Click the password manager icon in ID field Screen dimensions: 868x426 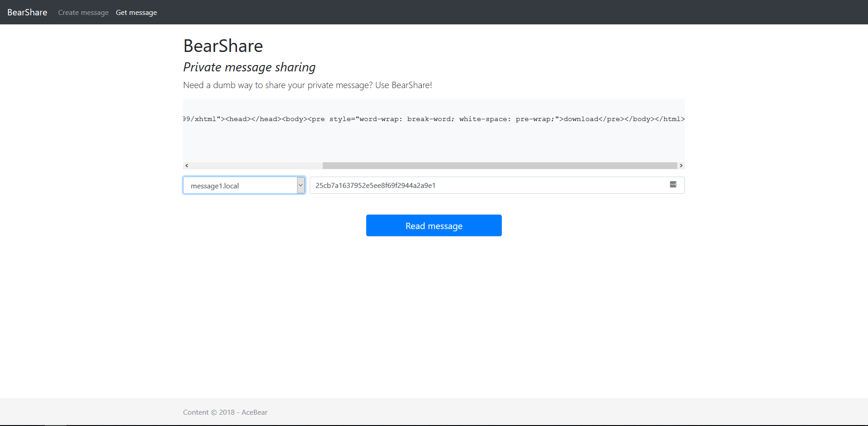pyautogui.click(x=673, y=184)
